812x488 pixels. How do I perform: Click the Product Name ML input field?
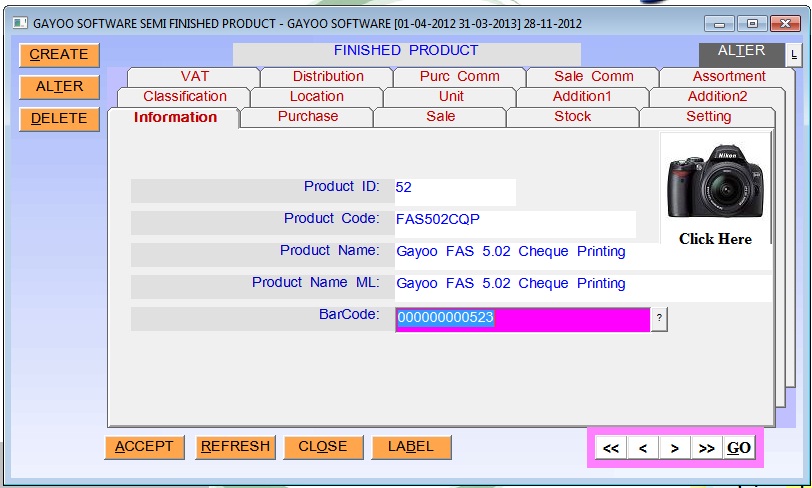coord(583,289)
